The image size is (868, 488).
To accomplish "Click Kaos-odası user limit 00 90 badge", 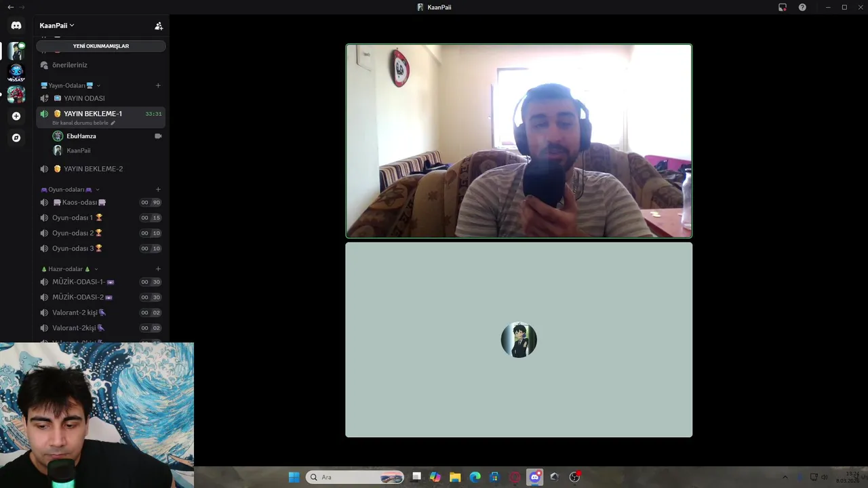I will (151, 203).
